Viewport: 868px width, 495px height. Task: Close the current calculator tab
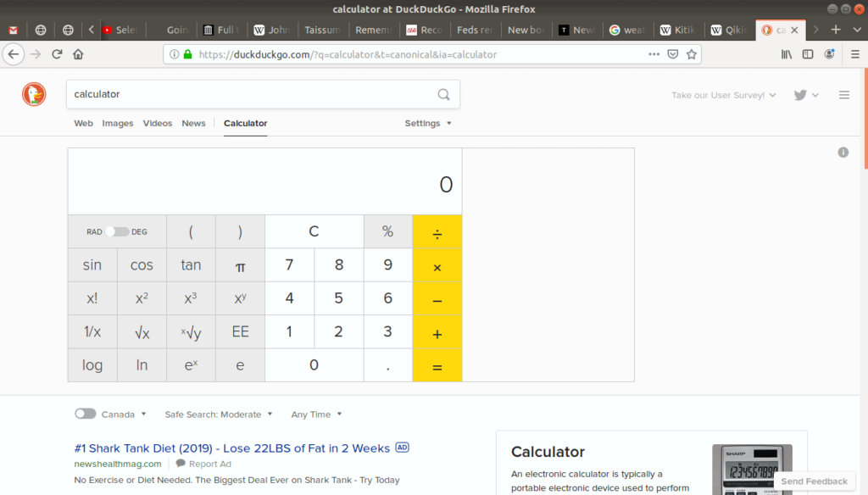click(794, 30)
